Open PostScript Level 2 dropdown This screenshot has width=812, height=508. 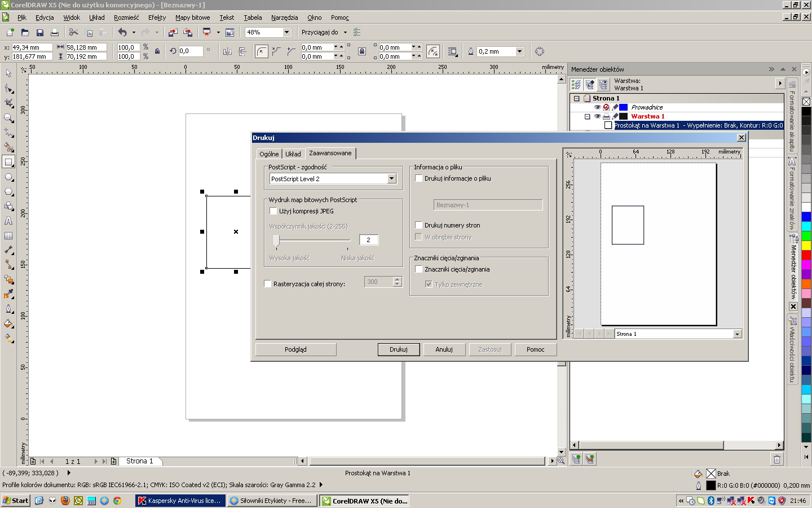pyautogui.click(x=392, y=179)
